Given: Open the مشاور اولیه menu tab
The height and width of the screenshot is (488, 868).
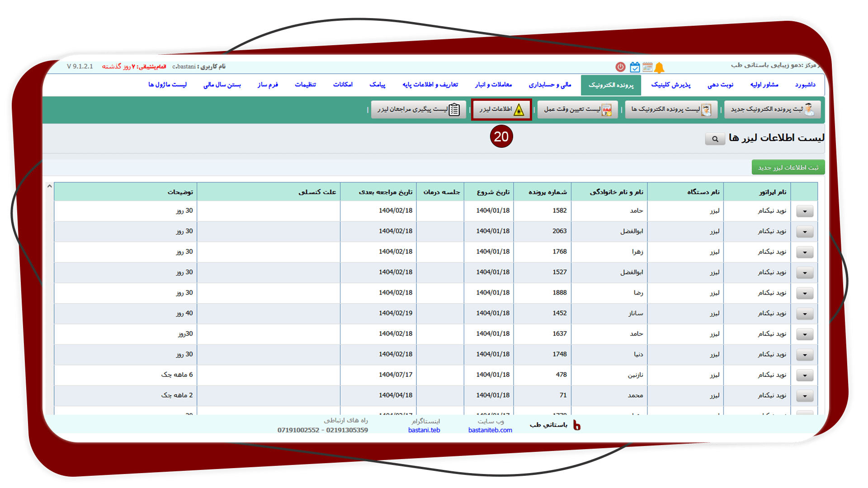Looking at the screenshot, I should tap(764, 85).
